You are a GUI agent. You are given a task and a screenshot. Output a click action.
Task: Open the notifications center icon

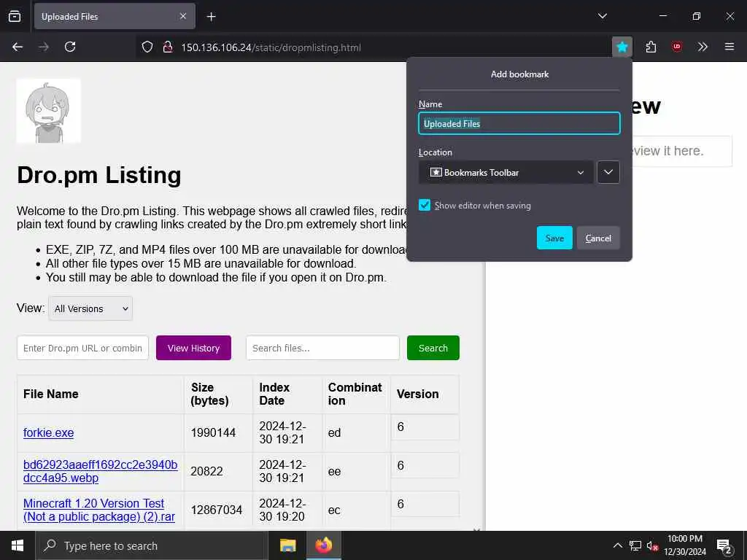(x=724, y=545)
